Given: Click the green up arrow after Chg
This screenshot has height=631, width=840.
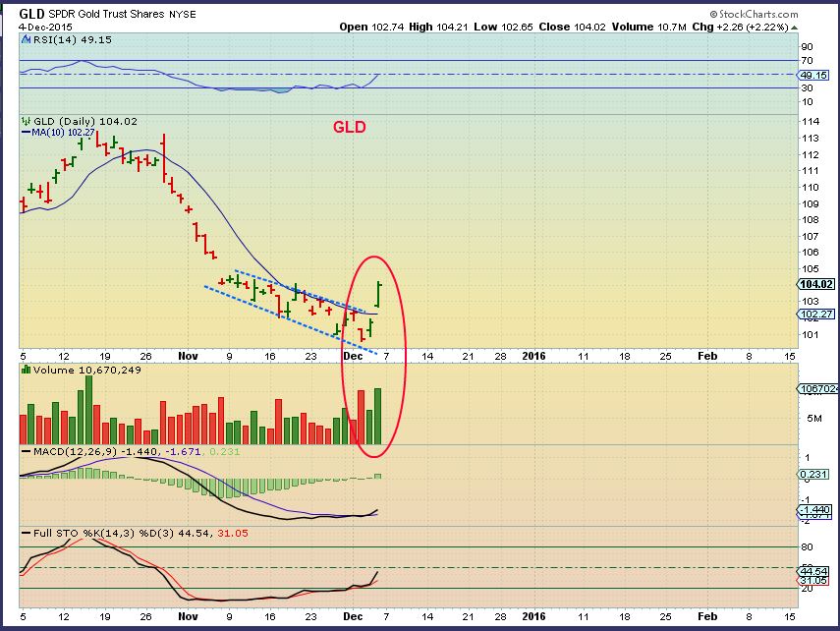Looking at the screenshot, I should click(x=795, y=28).
